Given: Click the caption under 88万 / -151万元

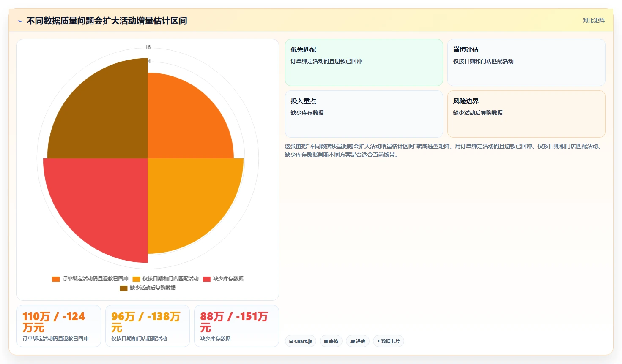Looking at the screenshot, I should coord(215,339).
